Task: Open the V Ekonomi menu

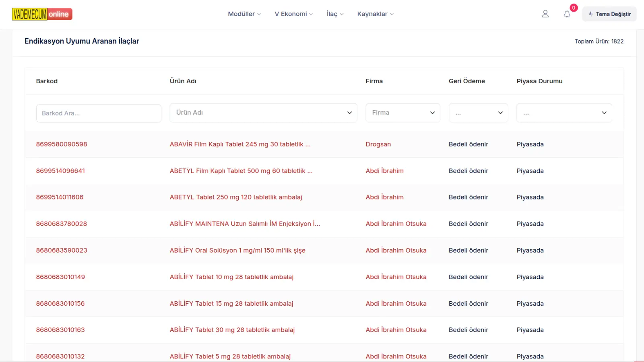Action: pos(293,14)
